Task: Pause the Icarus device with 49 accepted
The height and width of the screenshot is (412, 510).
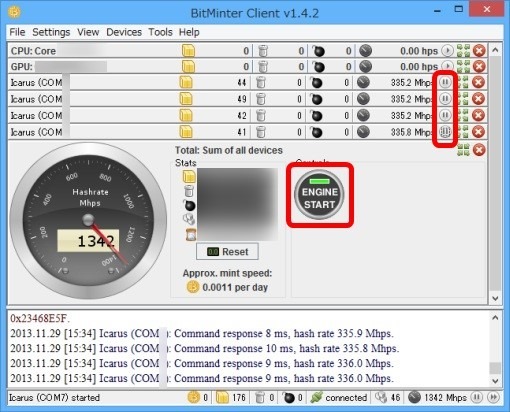Action: click(445, 98)
